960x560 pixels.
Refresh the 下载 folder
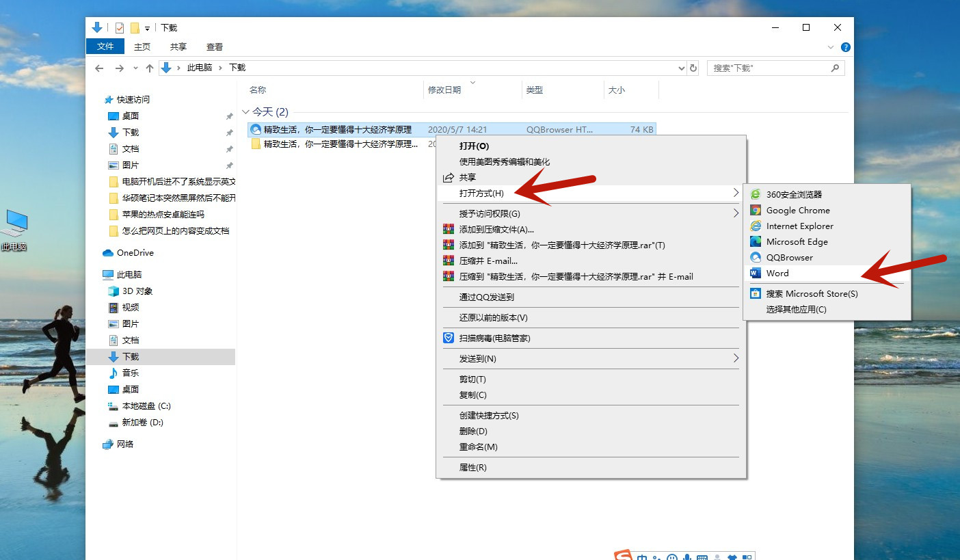tap(693, 68)
